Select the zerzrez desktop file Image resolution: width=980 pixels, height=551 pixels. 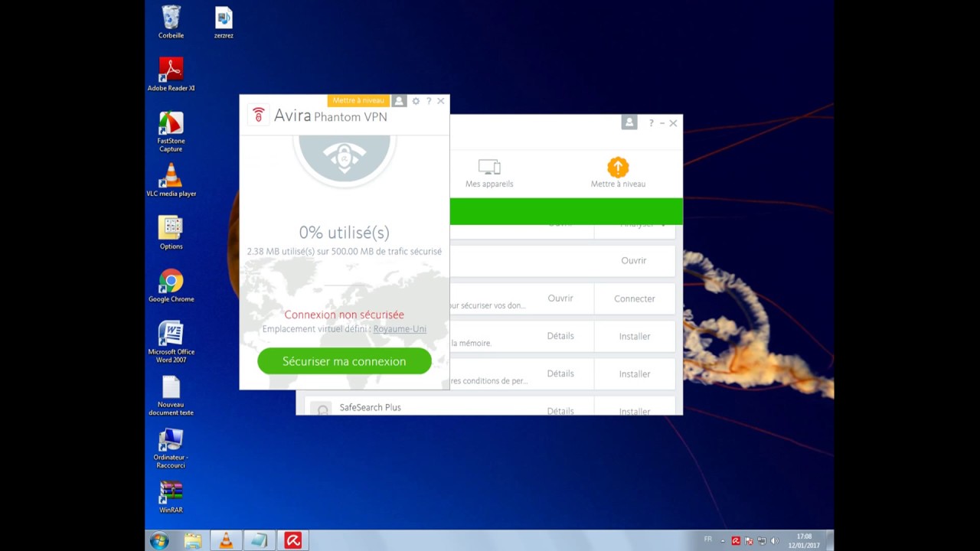[x=224, y=22]
